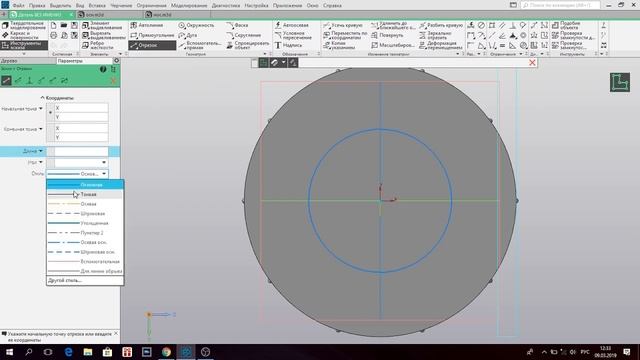Toggle Инструменты эскиза toolset
640x360 pixels.
pyautogui.click(x=24, y=45)
